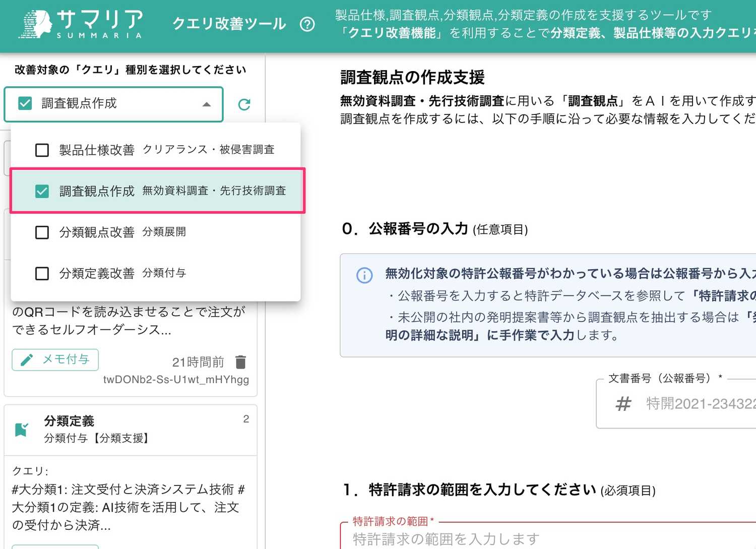Click the query text starting #大分類1
The width and height of the screenshot is (756, 549).
tap(129, 507)
